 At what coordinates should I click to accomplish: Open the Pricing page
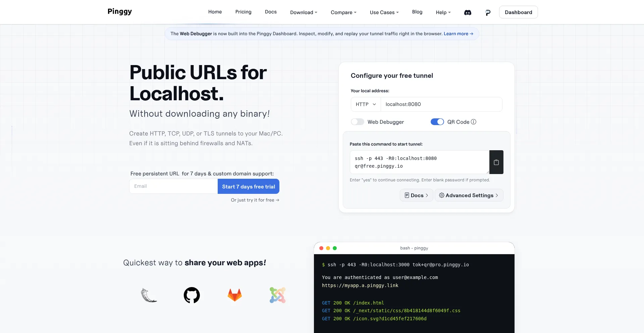(x=244, y=12)
